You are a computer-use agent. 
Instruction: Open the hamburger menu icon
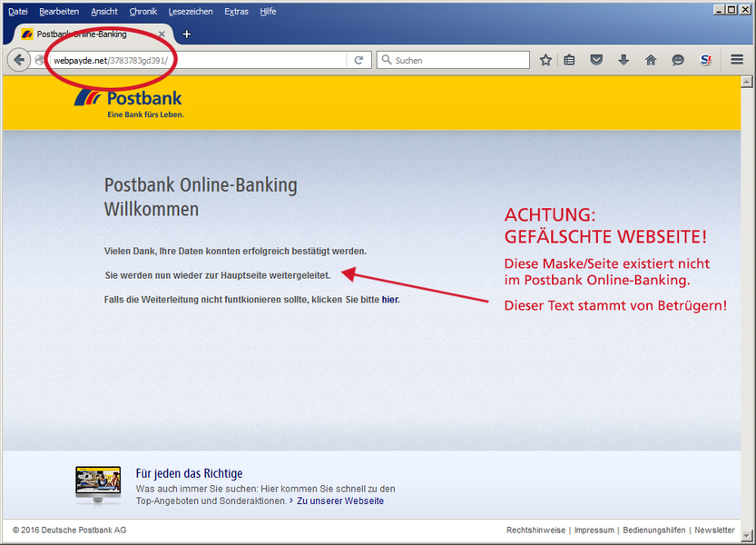click(x=737, y=59)
